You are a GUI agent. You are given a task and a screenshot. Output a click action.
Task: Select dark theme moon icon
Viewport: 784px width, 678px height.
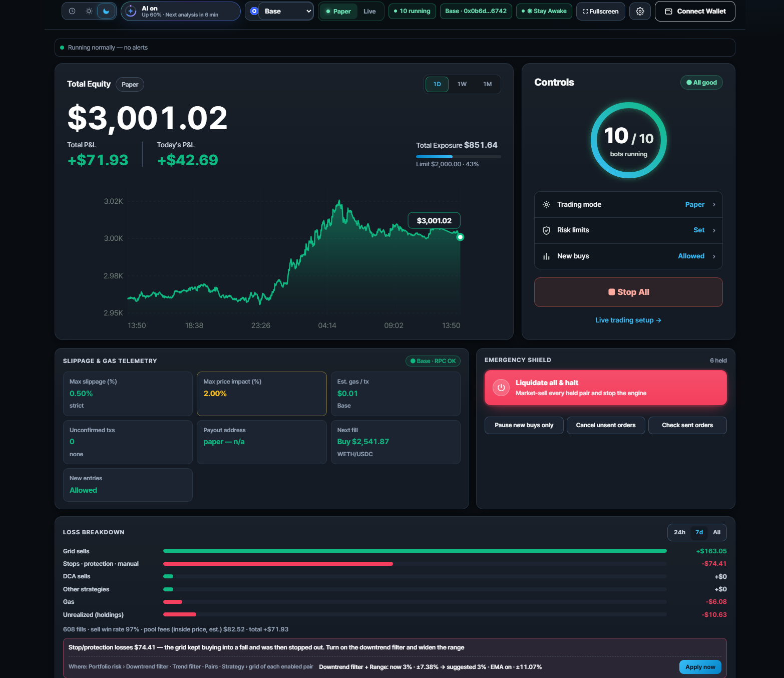tap(106, 11)
